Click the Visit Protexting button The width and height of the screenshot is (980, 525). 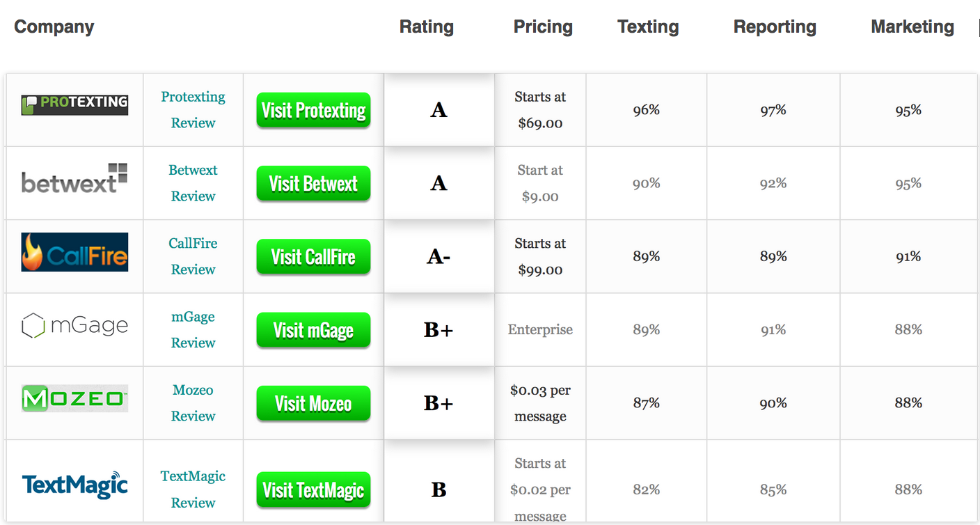coord(313,110)
